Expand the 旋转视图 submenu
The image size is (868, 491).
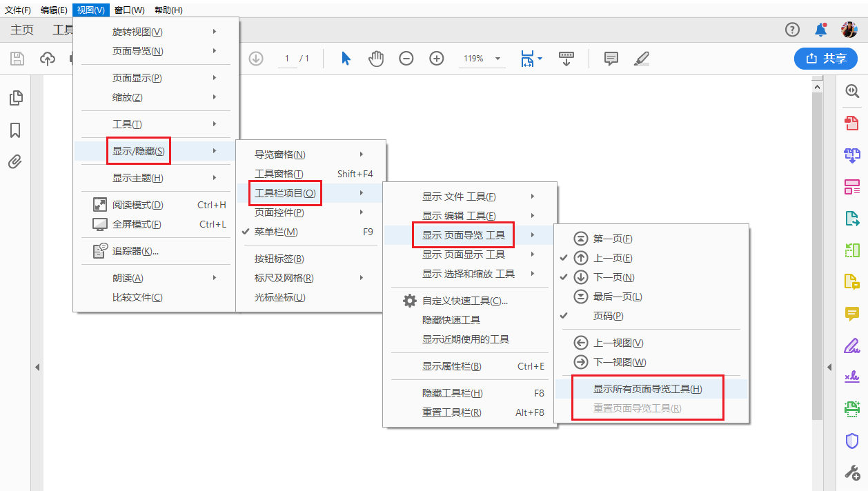coord(157,32)
